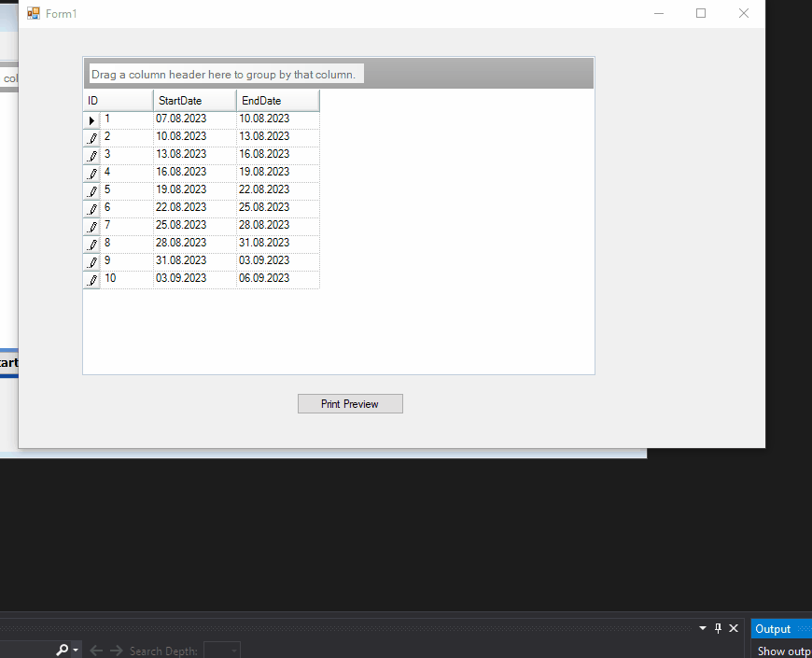Click the edit pencil icon on row 7
The width and height of the screenshot is (812, 658).
point(91,226)
